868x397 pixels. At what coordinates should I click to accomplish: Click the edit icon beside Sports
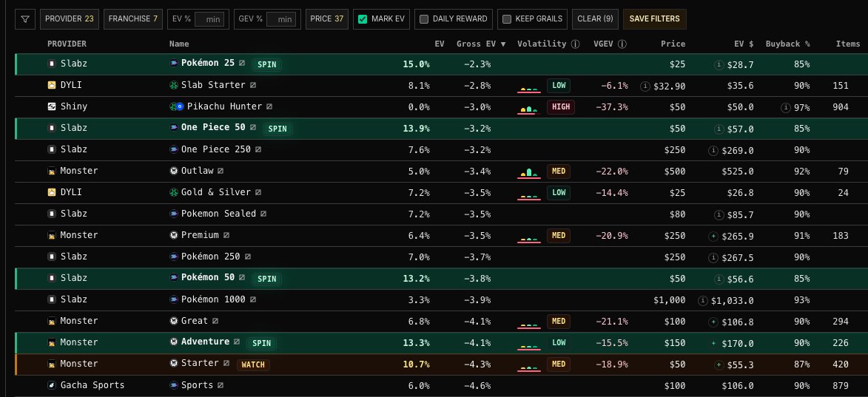point(221,385)
